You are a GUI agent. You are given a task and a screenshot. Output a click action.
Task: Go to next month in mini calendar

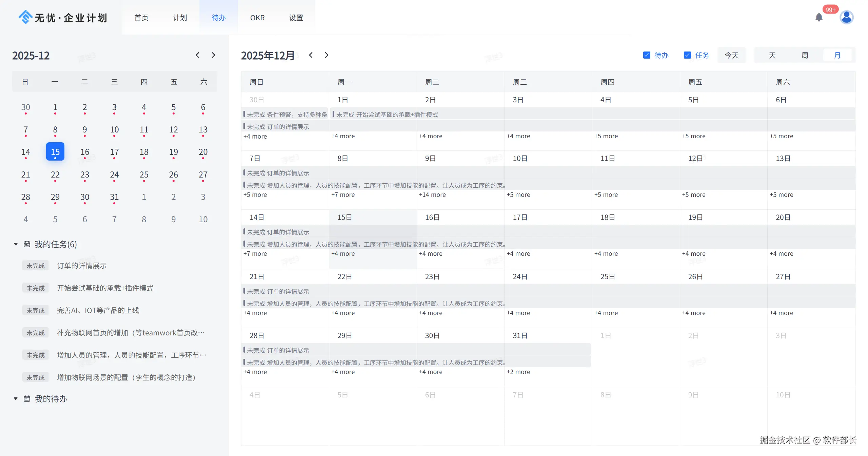213,55
